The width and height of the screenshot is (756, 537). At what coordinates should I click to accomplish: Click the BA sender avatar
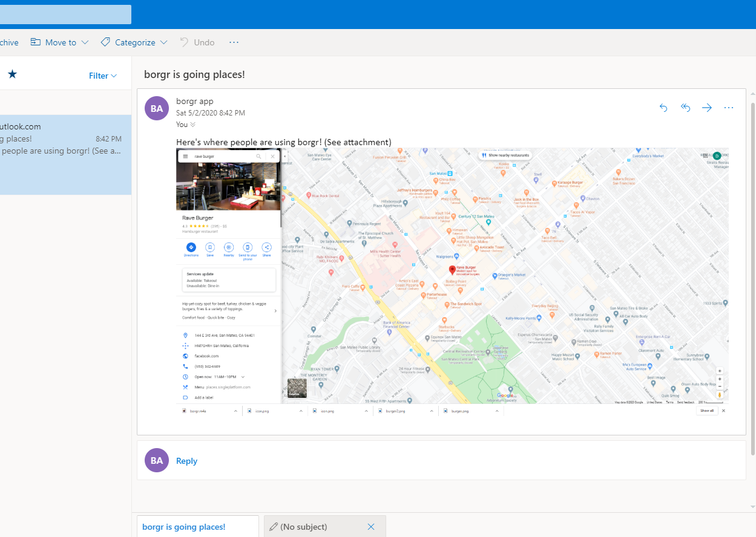[x=157, y=108]
